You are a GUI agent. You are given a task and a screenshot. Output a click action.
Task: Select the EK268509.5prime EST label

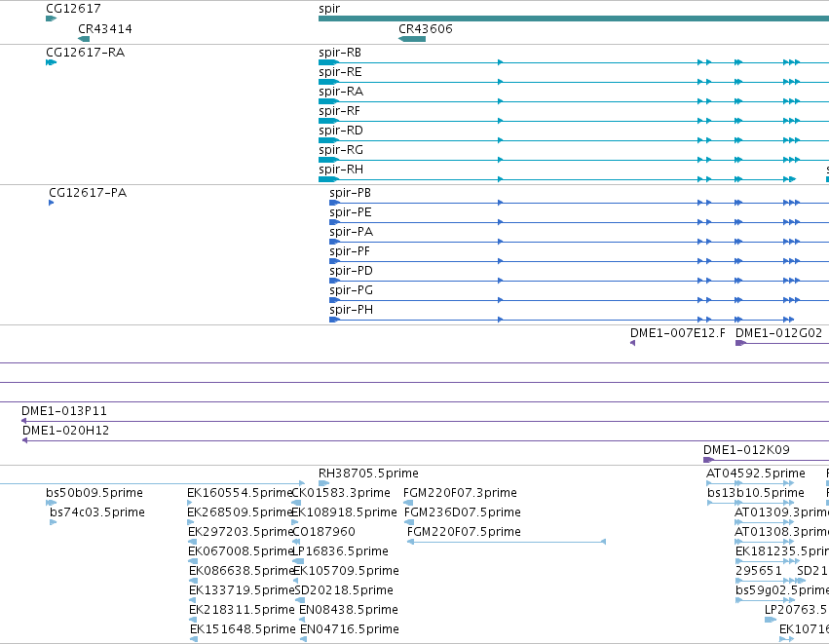click(x=240, y=512)
